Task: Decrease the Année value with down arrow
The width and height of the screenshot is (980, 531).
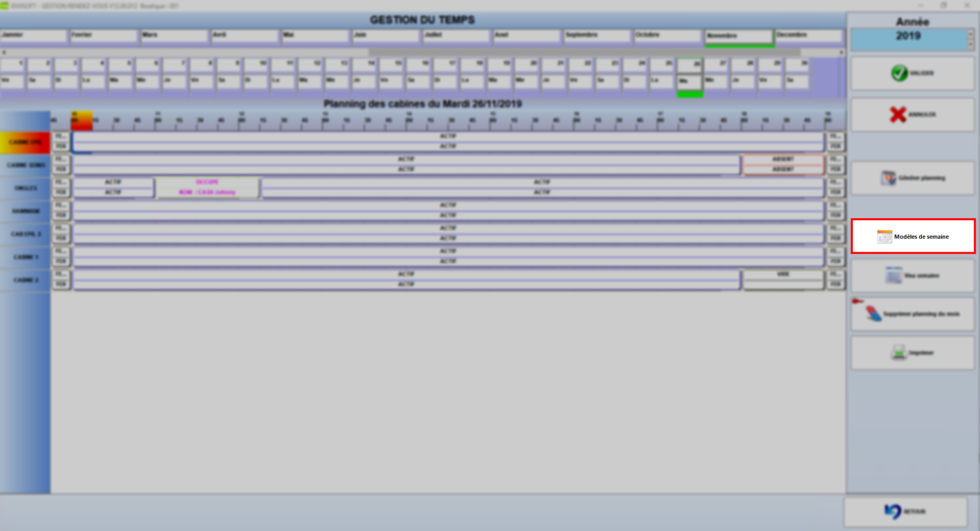Action: pos(970,44)
